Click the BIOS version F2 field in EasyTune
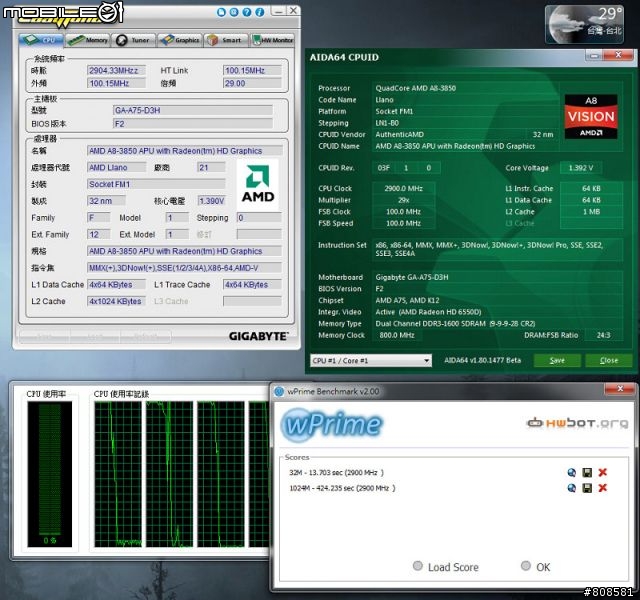 click(193, 124)
